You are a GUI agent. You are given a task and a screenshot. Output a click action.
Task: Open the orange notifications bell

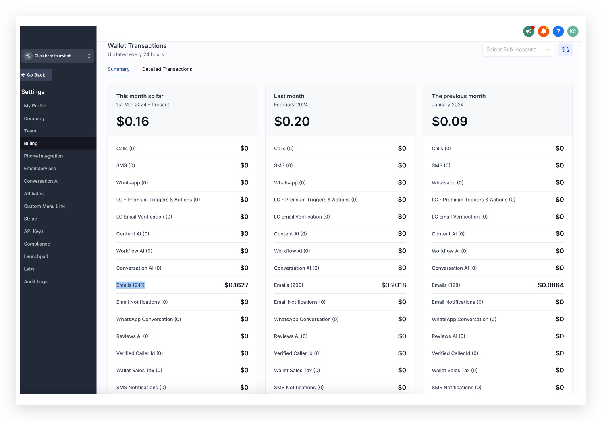(543, 31)
